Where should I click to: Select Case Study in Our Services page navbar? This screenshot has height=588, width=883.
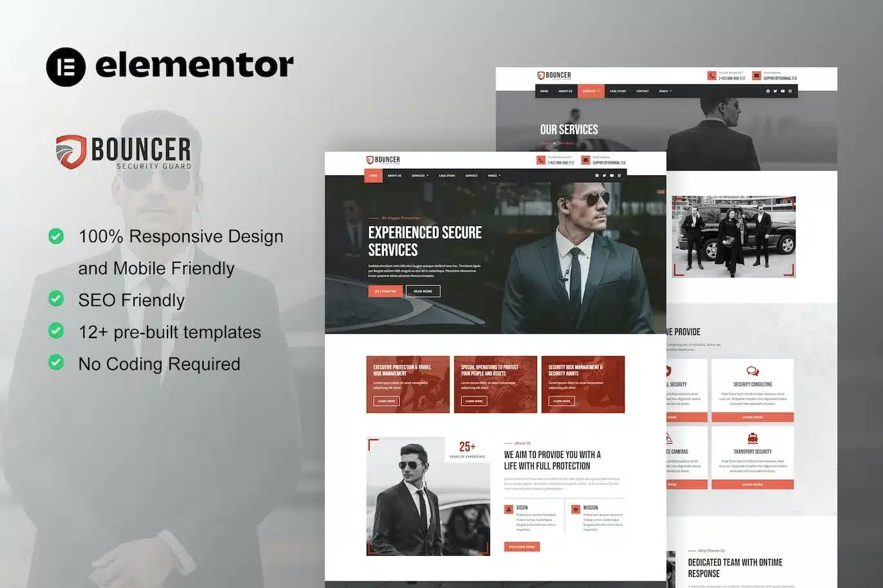[x=617, y=91]
